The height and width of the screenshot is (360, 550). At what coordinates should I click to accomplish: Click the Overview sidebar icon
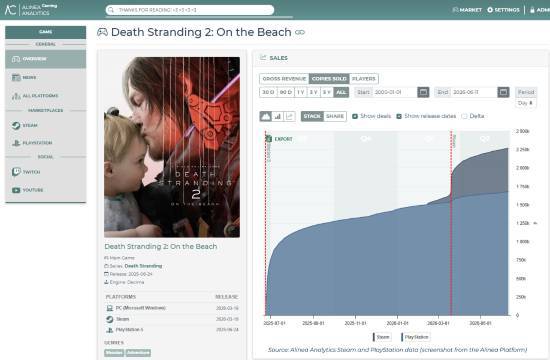pos(16,59)
